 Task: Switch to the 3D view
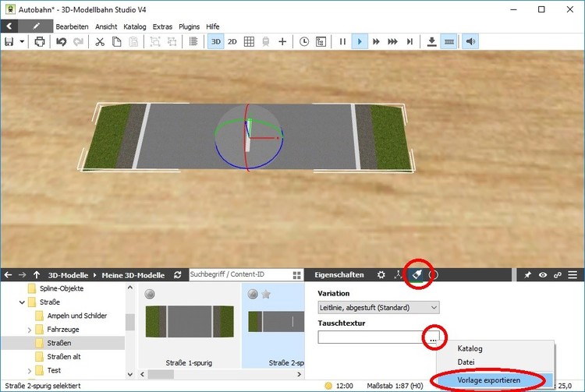pyautogui.click(x=215, y=42)
